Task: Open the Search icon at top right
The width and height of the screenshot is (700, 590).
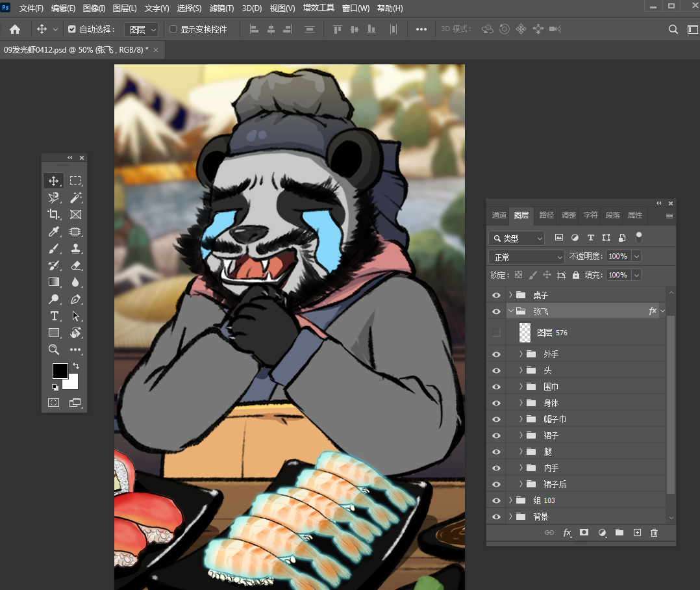Action: 673,29
